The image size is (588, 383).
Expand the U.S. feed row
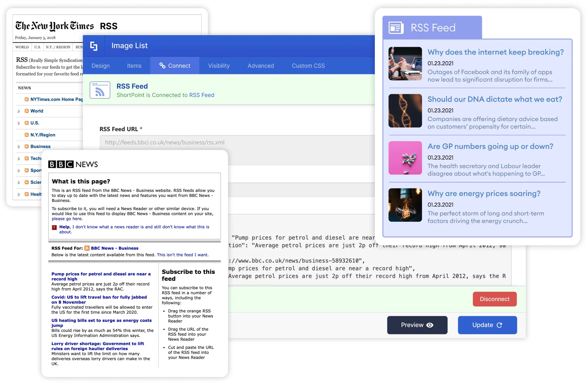pyautogui.click(x=19, y=123)
